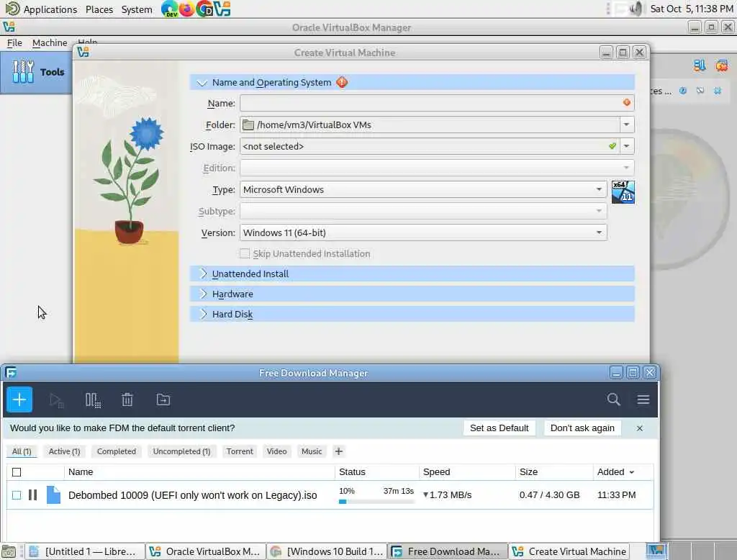Select the Torrent filter tab
This screenshot has height=560, width=737.
click(x=240, y=451)
